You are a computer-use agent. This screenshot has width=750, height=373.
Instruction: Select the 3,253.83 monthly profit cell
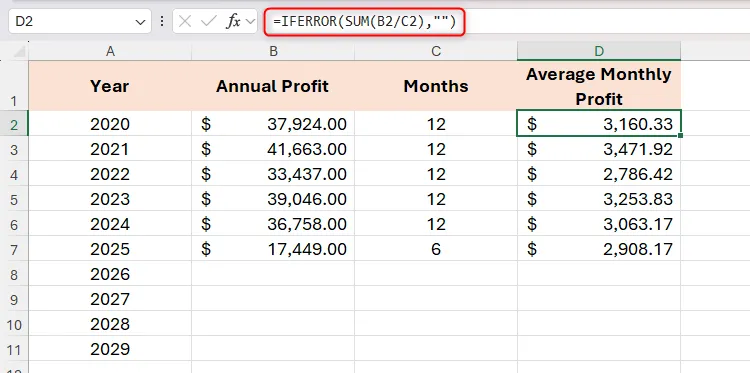tap(599, 198)
